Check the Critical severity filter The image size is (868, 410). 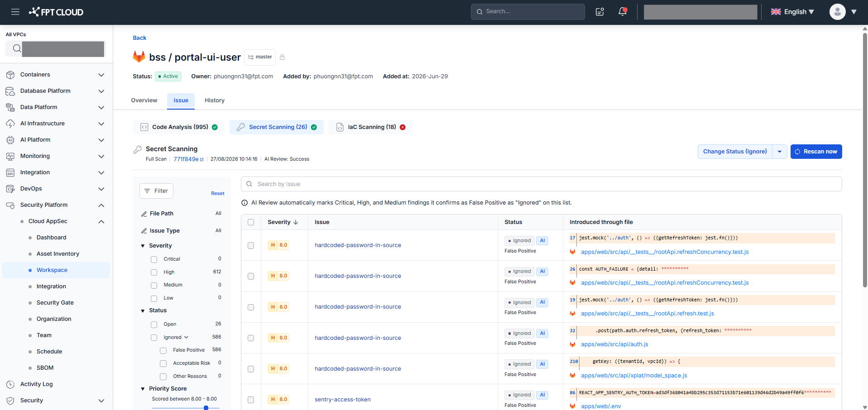[154, 259]
